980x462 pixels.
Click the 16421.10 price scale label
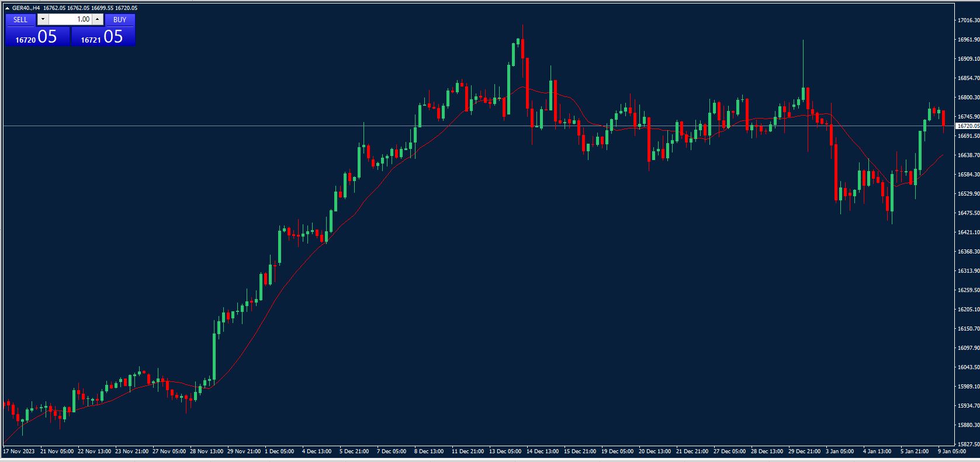[968, 232]
